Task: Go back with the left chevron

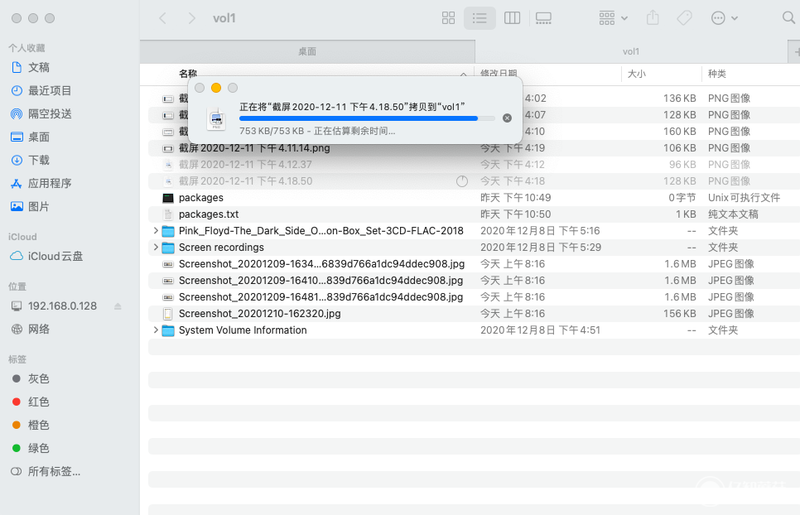Action: point(163,18)
